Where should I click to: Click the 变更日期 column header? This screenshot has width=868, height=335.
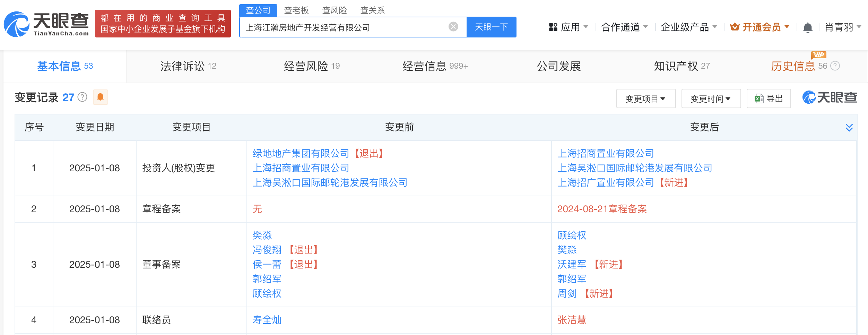95,127
